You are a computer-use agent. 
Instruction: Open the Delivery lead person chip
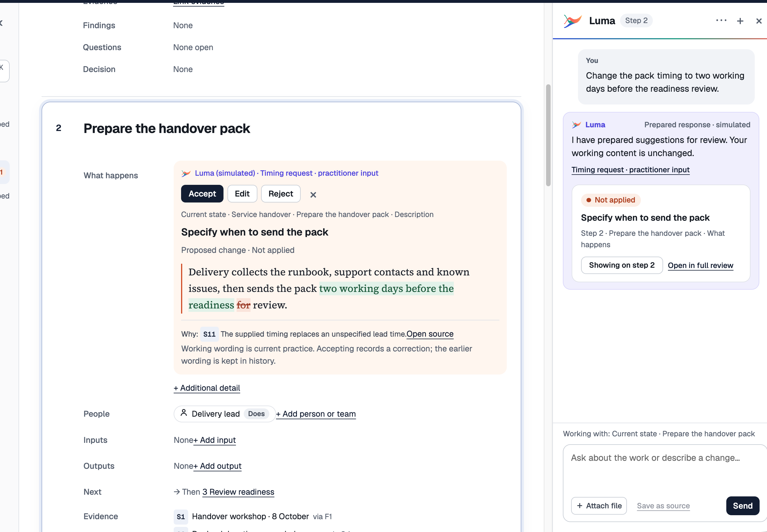click(224, 414)
